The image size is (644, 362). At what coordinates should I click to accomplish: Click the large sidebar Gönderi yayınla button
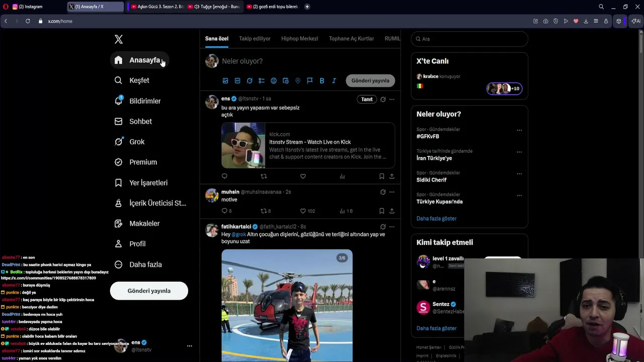[149, 291]
